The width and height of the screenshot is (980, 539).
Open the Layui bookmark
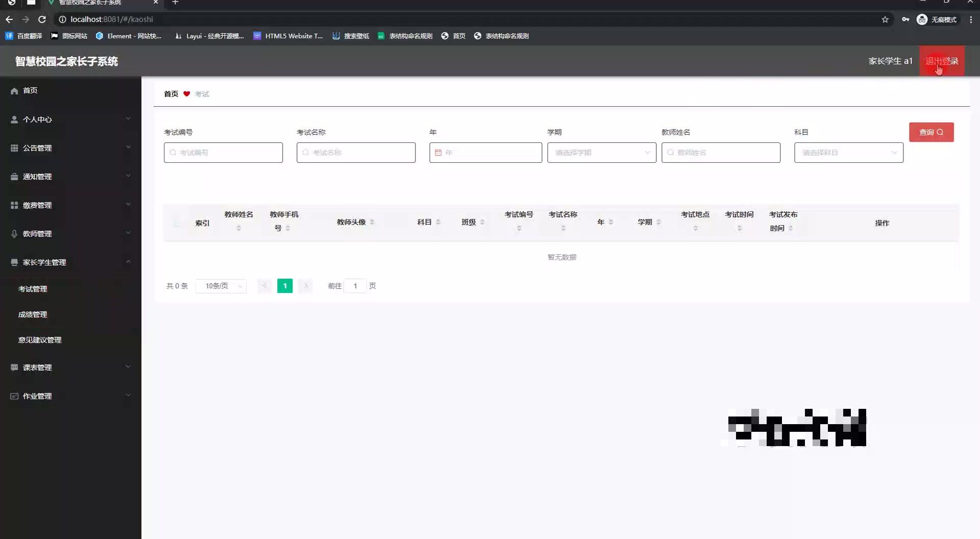pyautogui.click(x=209, y=36)
